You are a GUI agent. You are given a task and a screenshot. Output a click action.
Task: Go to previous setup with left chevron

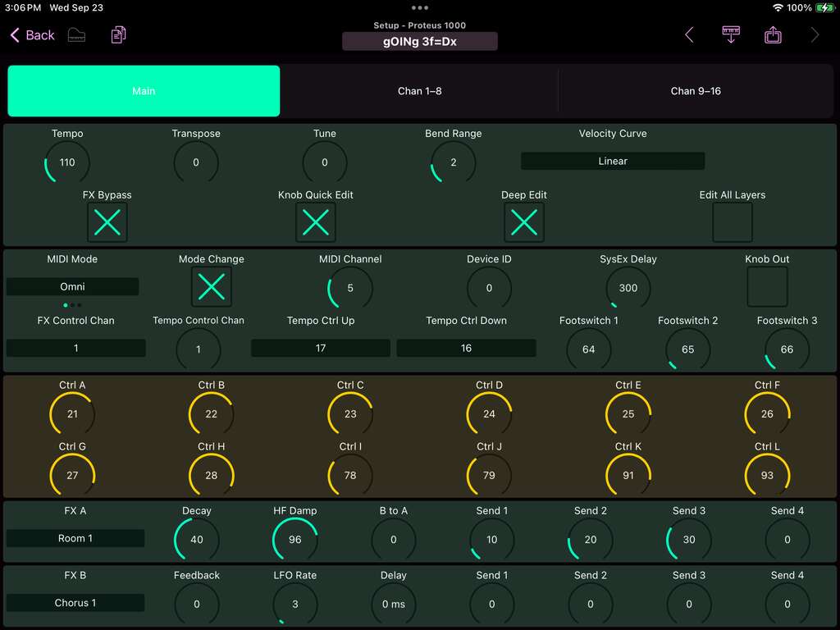coord(689,34)
